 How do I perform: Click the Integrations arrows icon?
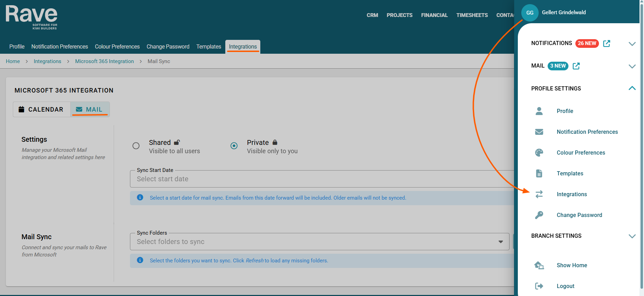(539, 194)
